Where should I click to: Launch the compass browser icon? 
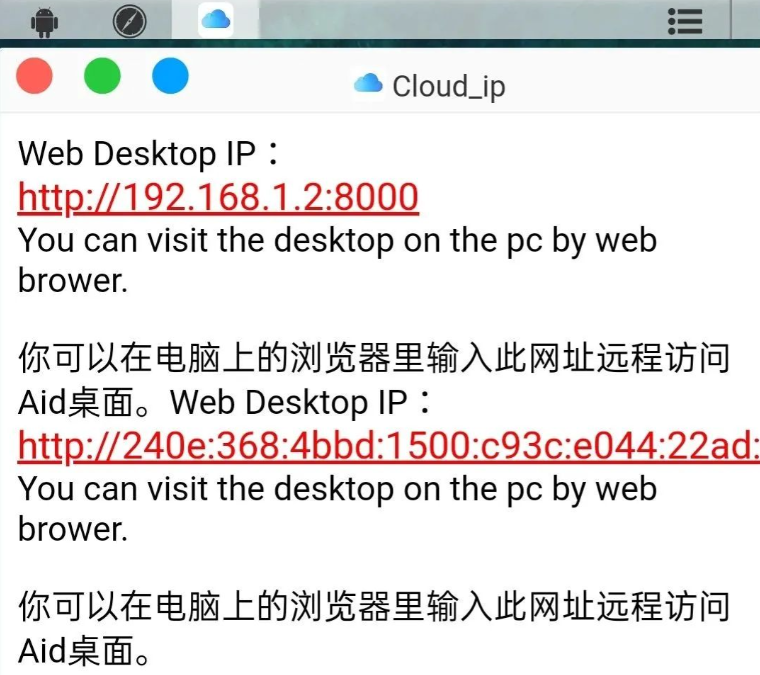(129, 21)
